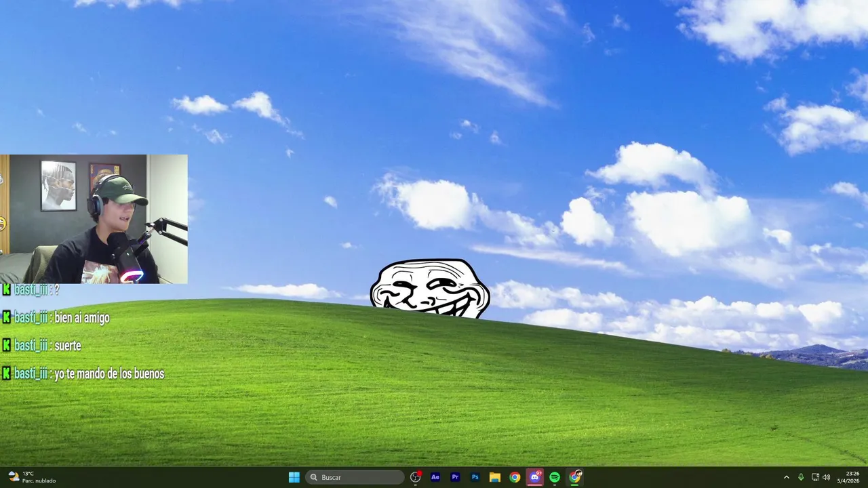Launch Adobe Photoshop from taskbar

(x=475, y=477)
